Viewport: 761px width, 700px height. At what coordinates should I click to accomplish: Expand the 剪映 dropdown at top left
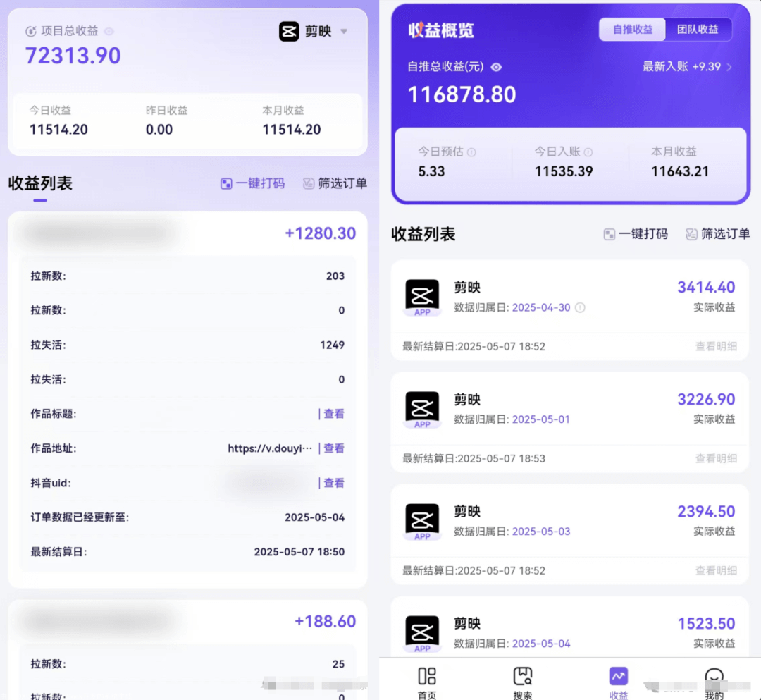pos(344,31)
